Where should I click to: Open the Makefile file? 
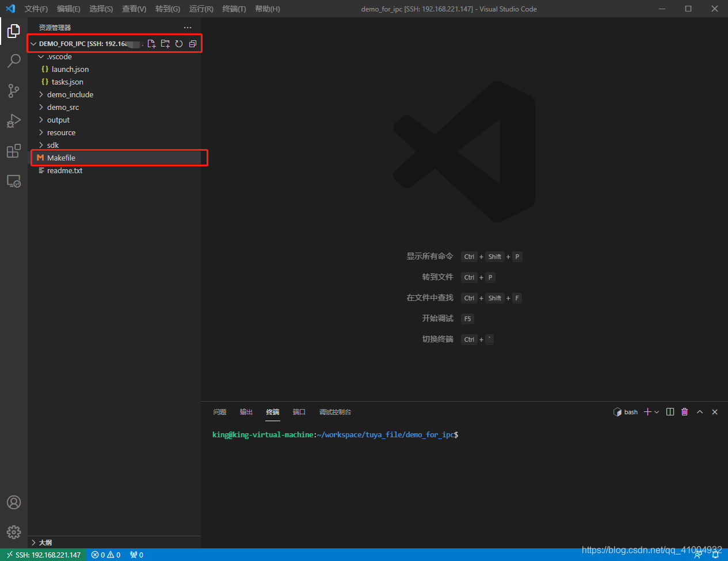(x=61, y=157)
